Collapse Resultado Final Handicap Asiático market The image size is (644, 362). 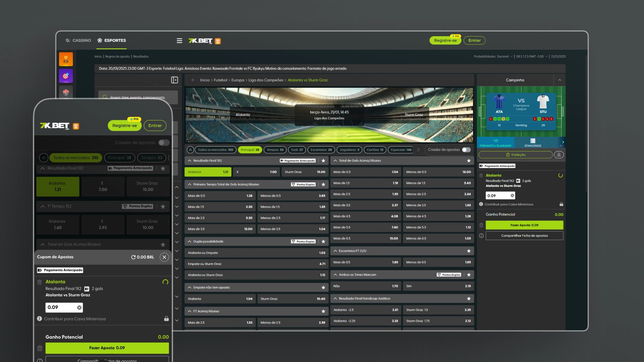(335, 298)
